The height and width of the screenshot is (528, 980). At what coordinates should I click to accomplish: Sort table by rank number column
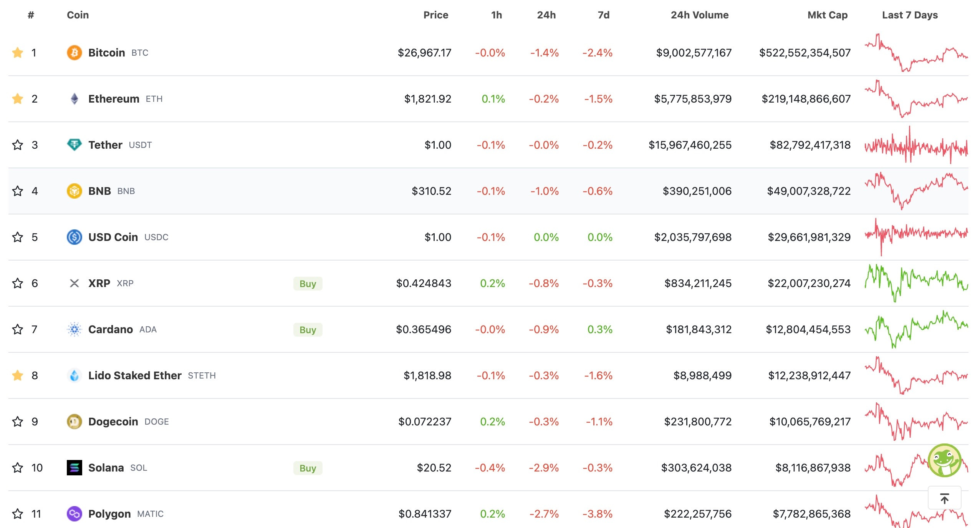tap(31, 15)
